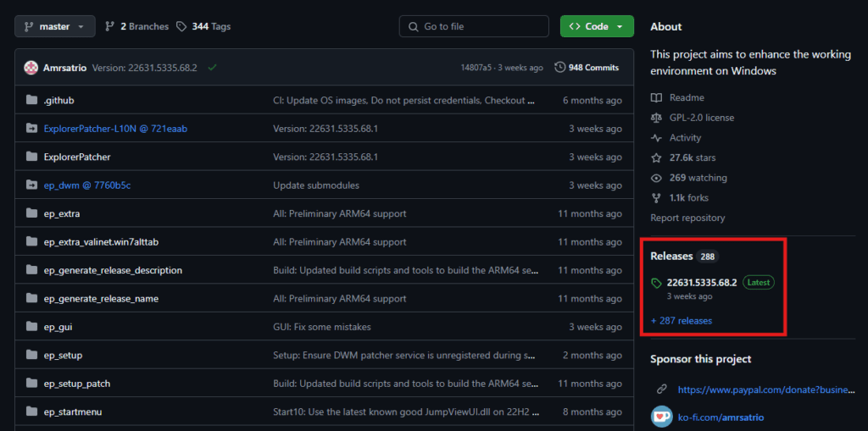Open the Update submodules commit message
Viewport: 868px width, 431px height.
[316, 185]
